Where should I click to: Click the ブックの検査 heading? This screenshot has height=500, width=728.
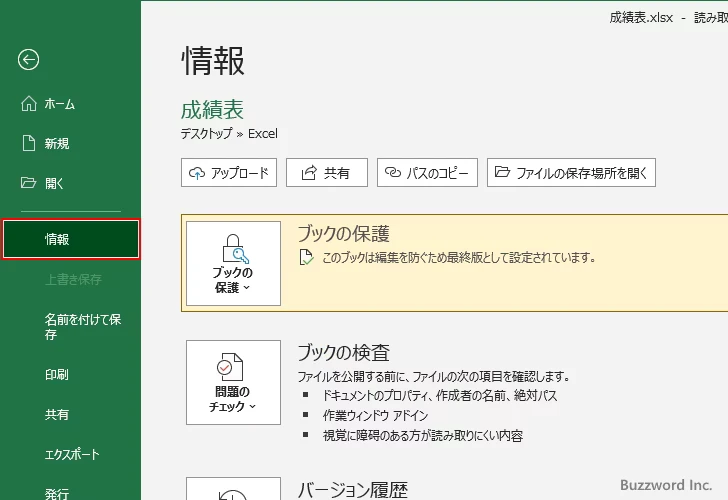343,353
